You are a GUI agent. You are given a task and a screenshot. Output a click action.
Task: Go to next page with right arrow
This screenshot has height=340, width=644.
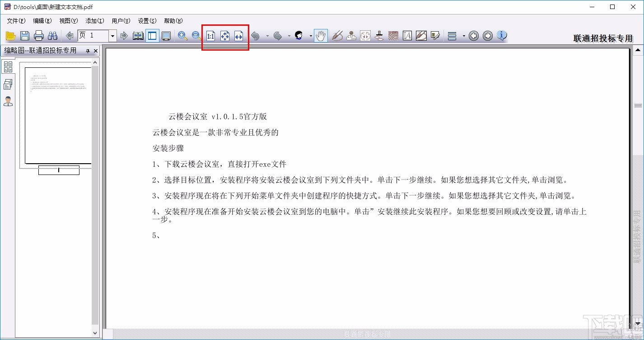click(x=124, y=36)
